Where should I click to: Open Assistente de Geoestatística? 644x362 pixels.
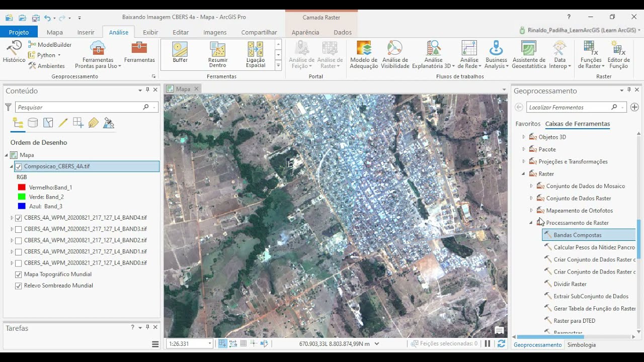tap(529, 55)
